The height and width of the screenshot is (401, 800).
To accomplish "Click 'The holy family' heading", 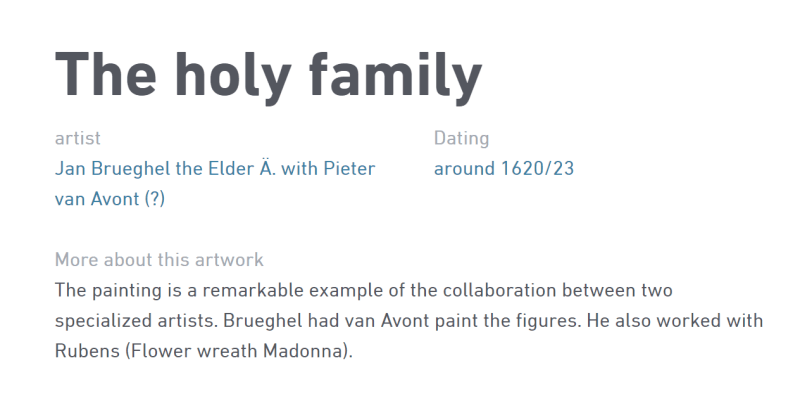I will [268, 77].
